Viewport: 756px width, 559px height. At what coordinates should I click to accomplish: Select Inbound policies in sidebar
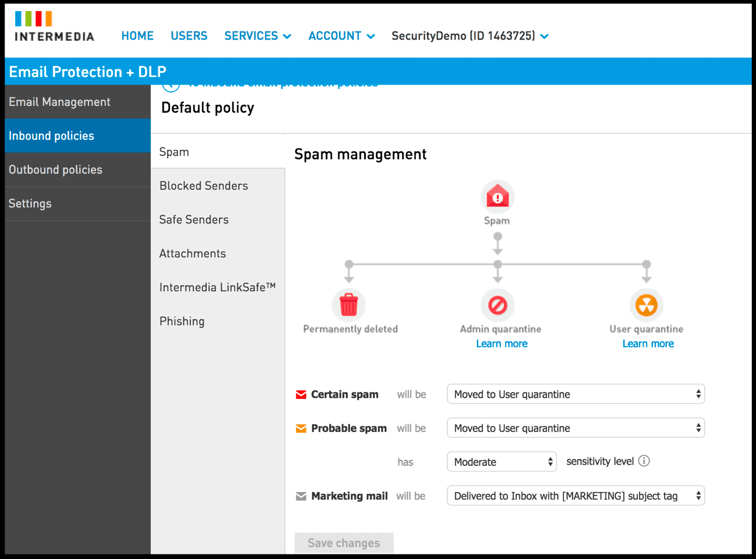[x=77, y=136]
